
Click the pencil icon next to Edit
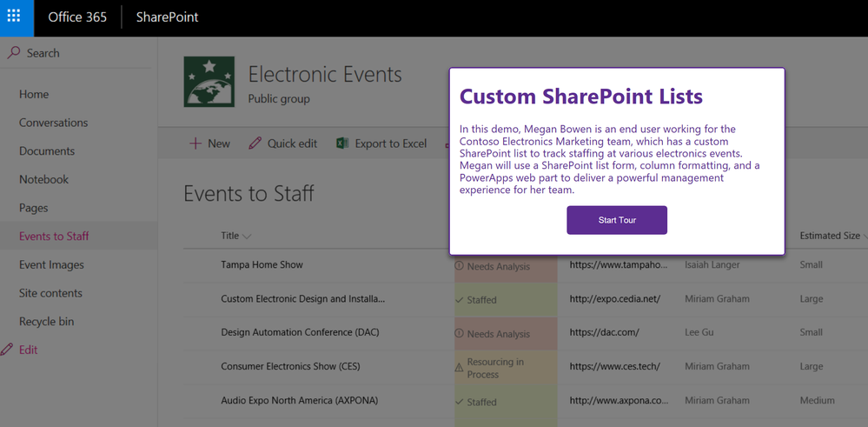[8, 350]
